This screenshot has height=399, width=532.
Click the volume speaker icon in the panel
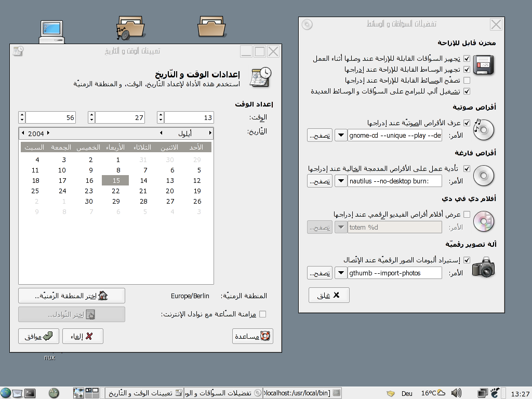[457, 393]
